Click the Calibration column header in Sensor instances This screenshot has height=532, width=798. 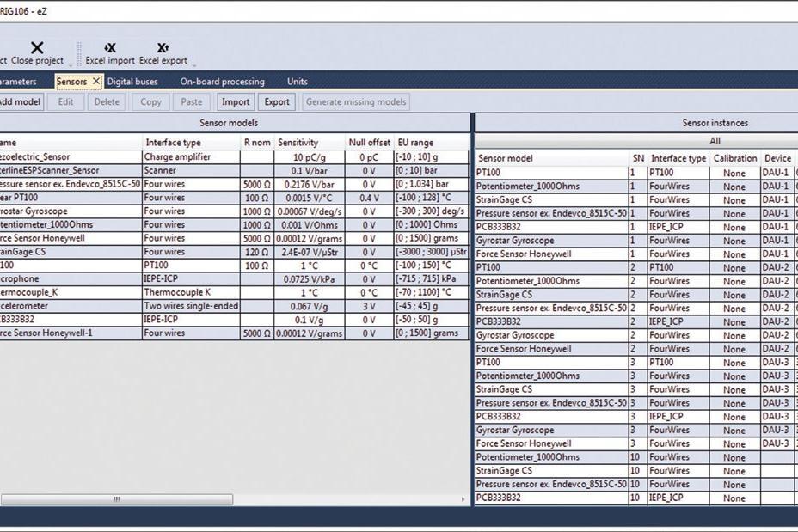click(x=734, y=158)
